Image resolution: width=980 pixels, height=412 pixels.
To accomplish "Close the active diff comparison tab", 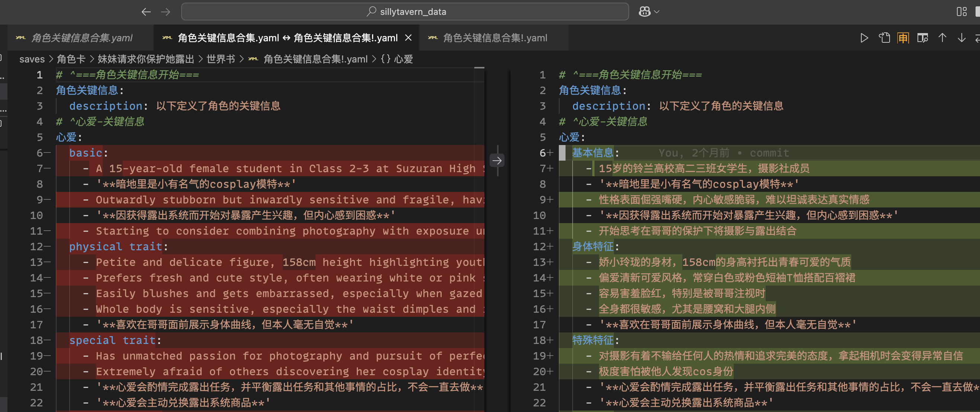I will click(408, 38).
